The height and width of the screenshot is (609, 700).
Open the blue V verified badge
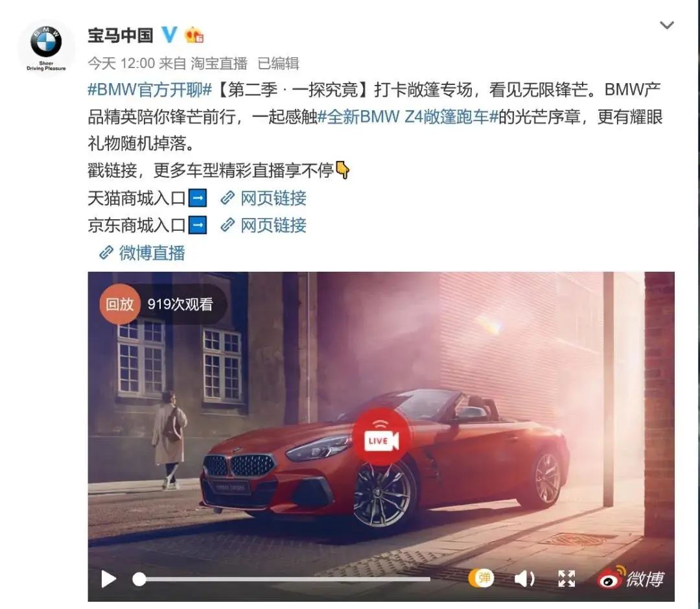point(169,34)
